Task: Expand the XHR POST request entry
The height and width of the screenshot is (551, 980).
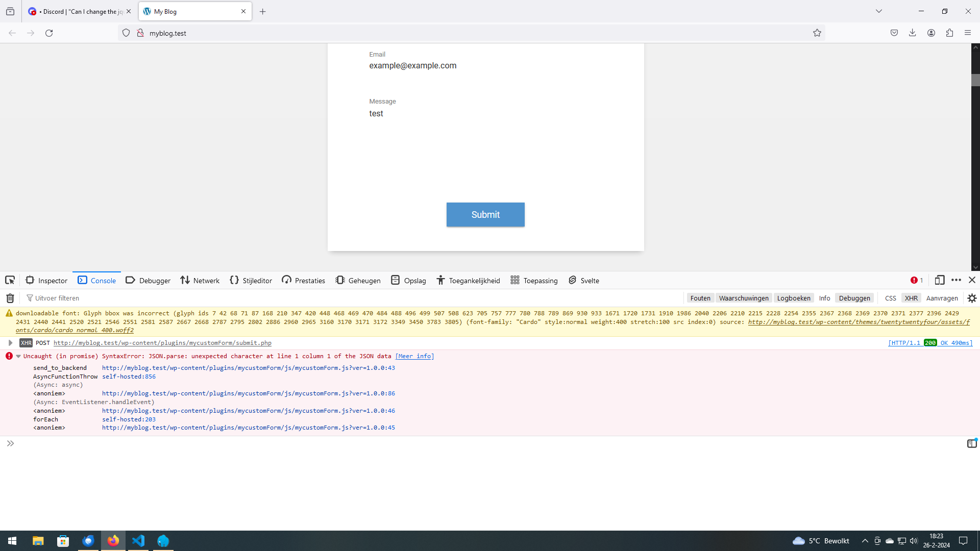Action: click(x=10, y=343)
